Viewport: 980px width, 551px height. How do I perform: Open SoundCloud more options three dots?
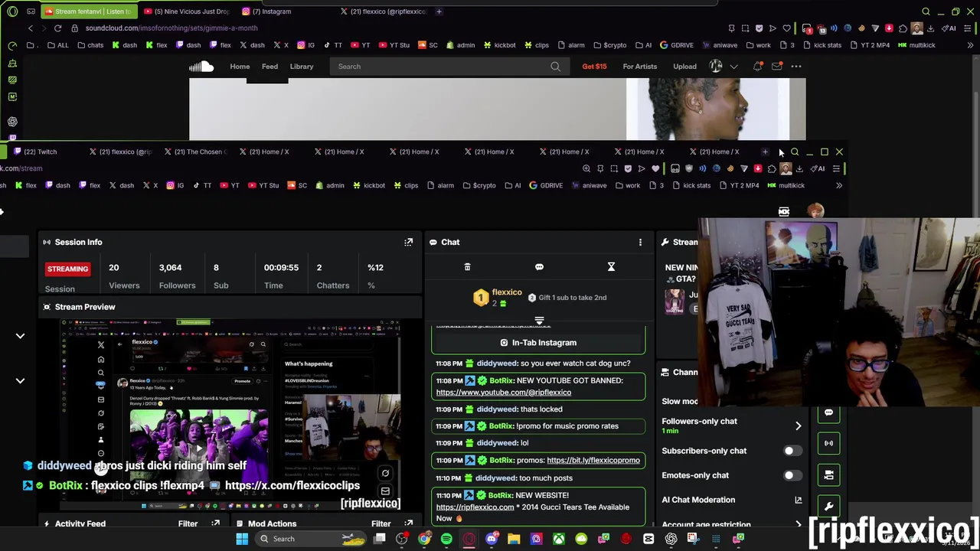(796, 67)
